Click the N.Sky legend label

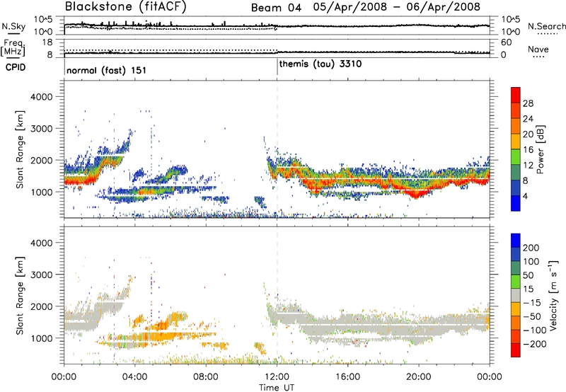coord(13,26)
